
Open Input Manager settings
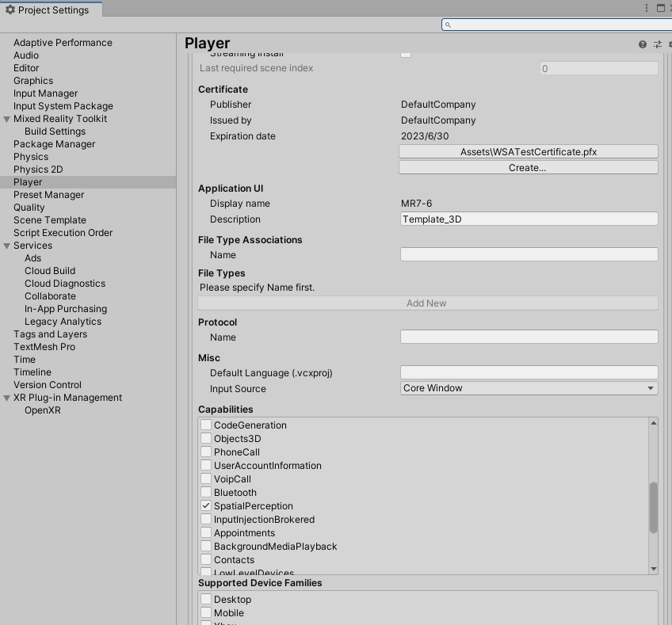[45, 93]
